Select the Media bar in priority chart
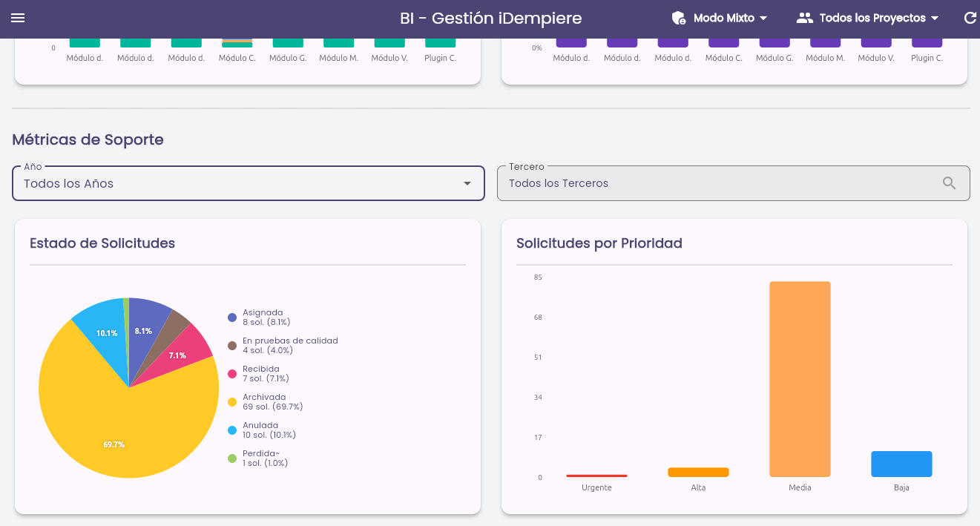 800,379
